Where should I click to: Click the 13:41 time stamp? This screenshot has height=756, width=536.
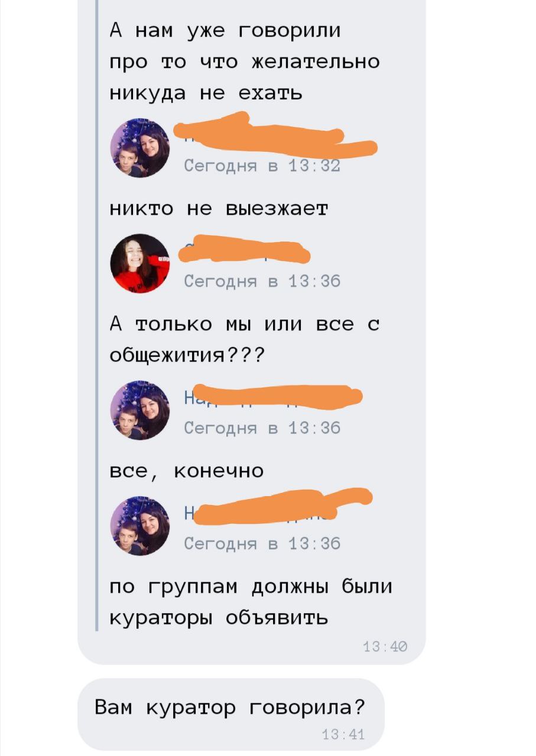[344, 735]
